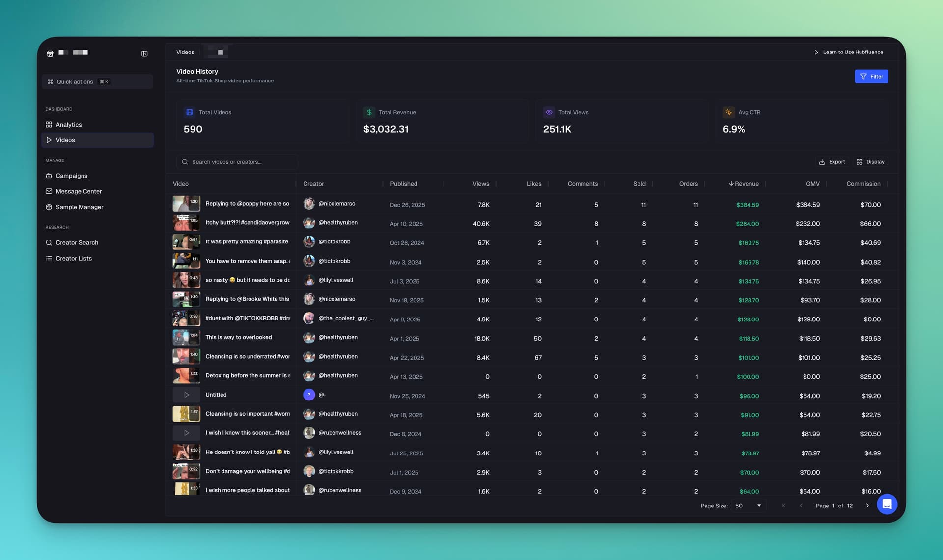Select the Analytics dashboard icon
The image size is (943, 560).
49,124
